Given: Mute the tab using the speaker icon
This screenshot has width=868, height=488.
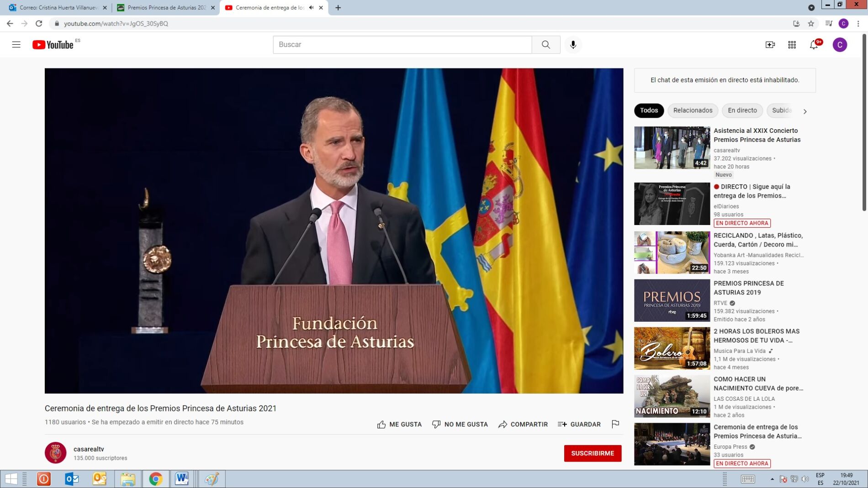Looking at the screenshot, I should [x=312, y=8].
